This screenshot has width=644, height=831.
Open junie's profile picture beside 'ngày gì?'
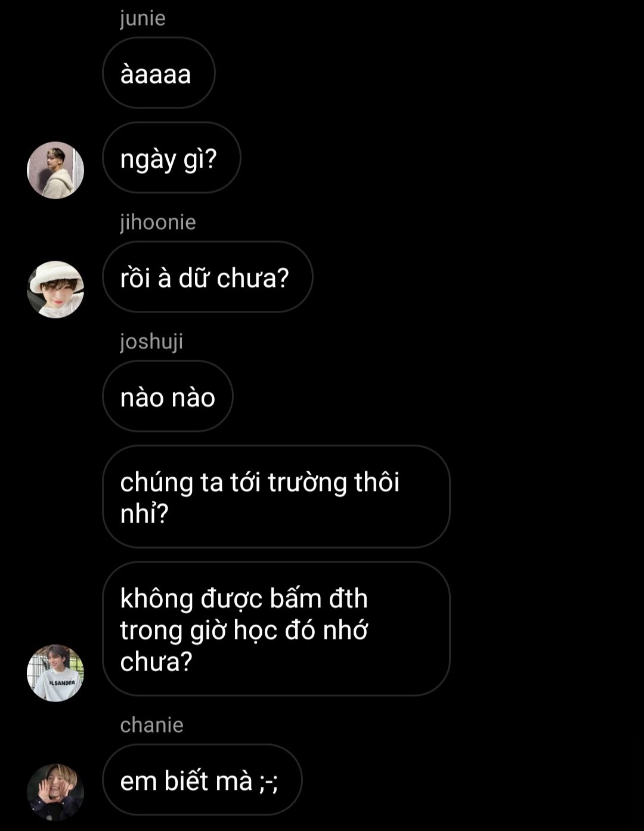click(x=55, y=170)
